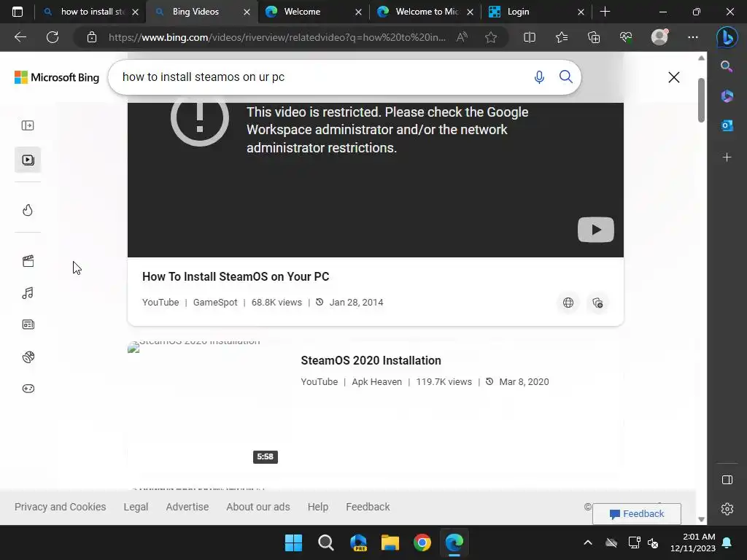Refresh the Bing Videos page
The height and width of the screenshot is (560, 747).
point(53,37)
